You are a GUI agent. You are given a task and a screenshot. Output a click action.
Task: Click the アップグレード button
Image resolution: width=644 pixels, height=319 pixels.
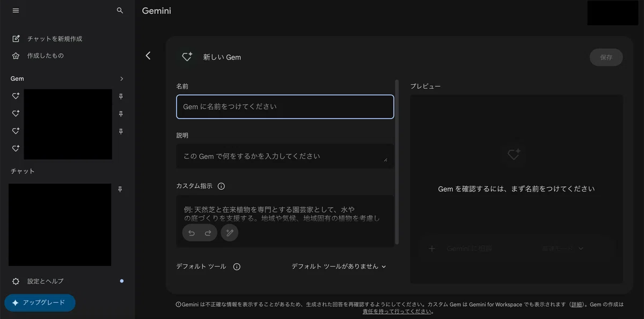[40, 302]
